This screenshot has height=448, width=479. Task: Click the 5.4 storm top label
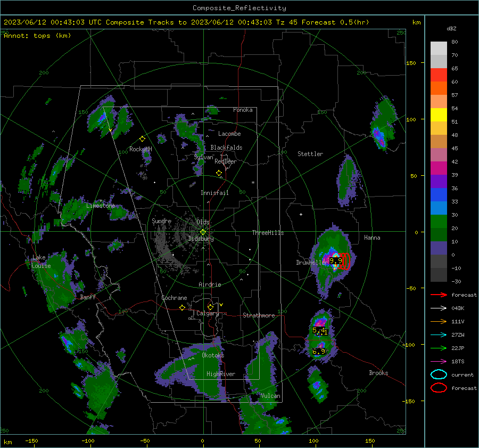pos(319,330)
